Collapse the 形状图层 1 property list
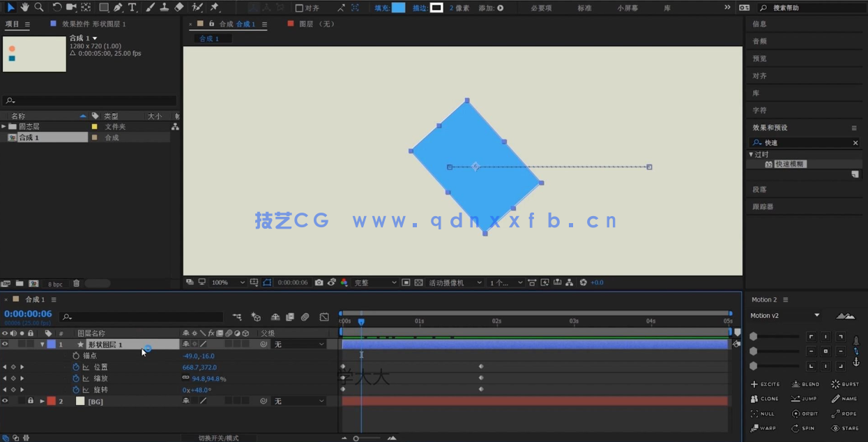868x442 pixels. [x=42, y=344]
